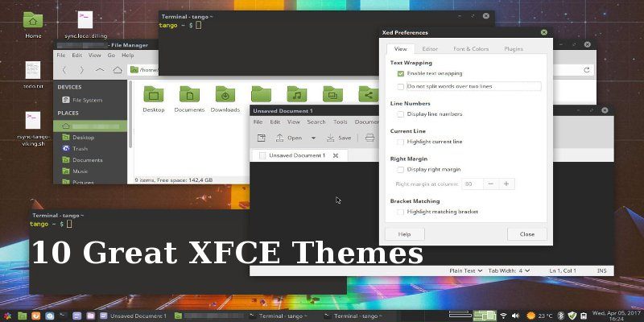Image resolution: width=644 pixels, height=322 pixels.
Task: Increase right margin column with plus
Action: [x=506, y=184]
